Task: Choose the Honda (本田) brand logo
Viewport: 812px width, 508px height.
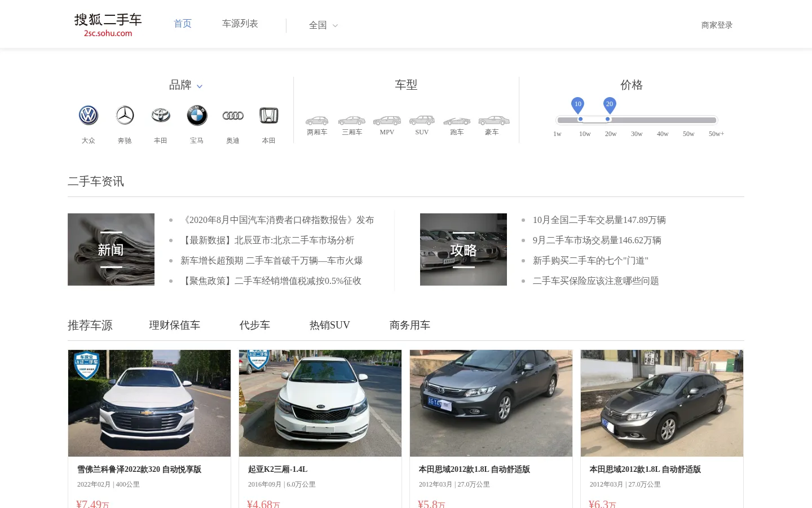Action: click(269, 115)
